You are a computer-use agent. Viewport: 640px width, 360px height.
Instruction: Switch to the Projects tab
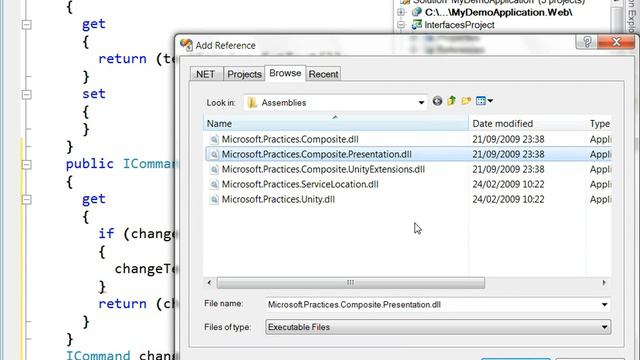tap(244, 74)
